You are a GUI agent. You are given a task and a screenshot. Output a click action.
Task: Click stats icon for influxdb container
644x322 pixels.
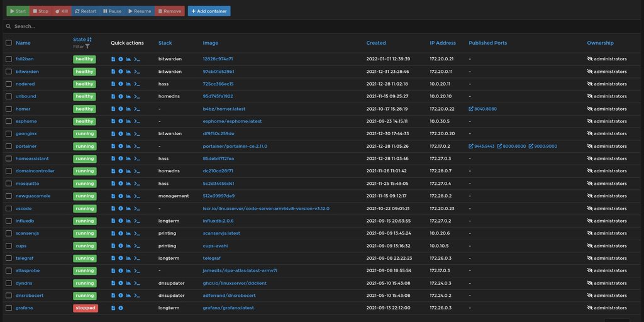coord(128,221)
